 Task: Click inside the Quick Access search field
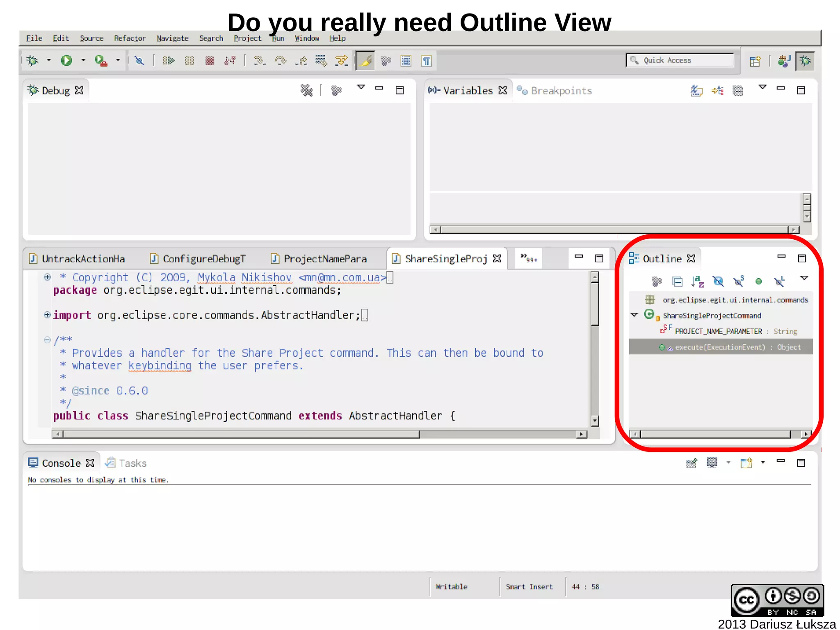[680, 60]
